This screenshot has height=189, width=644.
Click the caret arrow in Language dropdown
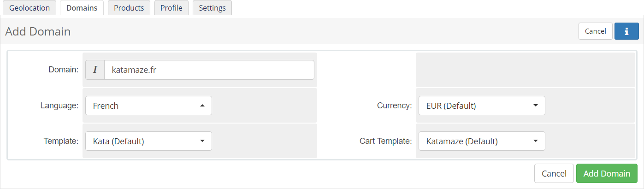coord(202,106)
